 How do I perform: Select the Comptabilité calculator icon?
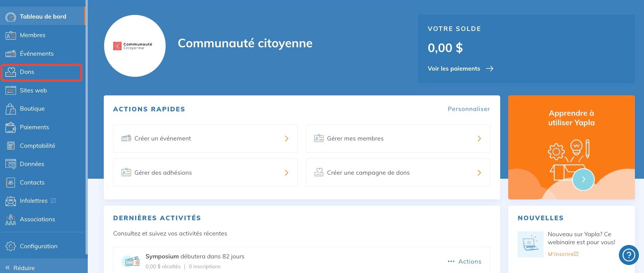11,146
